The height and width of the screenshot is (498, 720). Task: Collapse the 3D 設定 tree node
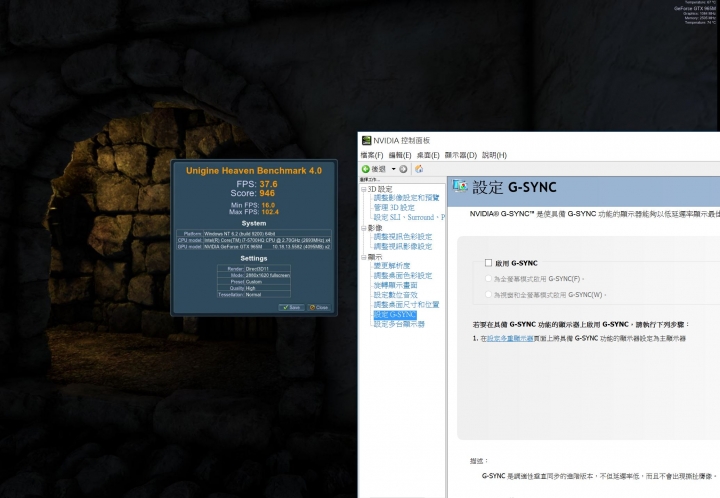click(364, 189)
